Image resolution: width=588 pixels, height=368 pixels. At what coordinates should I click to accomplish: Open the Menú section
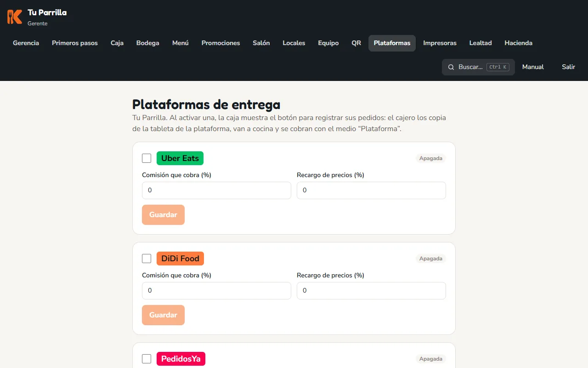point(181,43)
